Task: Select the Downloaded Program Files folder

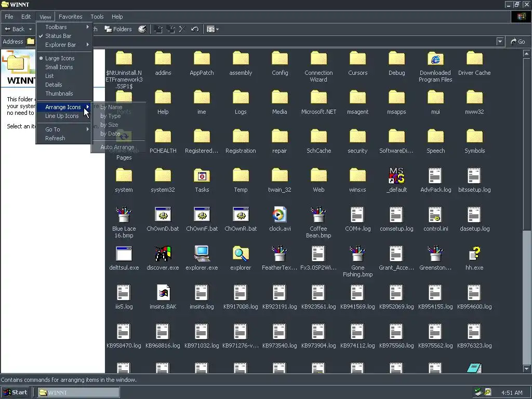Action: pyautogui.click(x=435, y=59)
